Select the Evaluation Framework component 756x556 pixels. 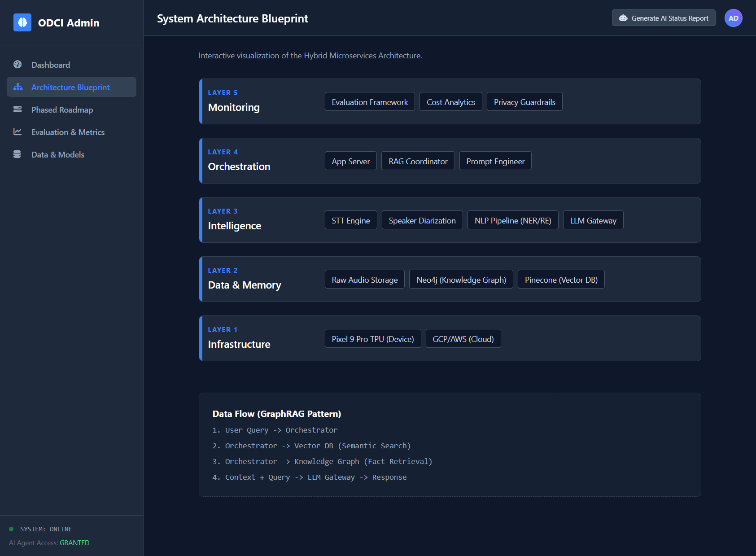click(x=370, y=102)
